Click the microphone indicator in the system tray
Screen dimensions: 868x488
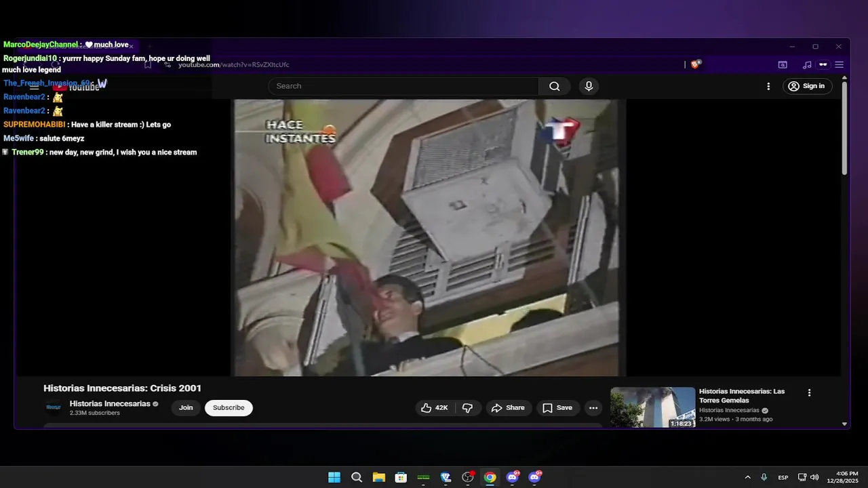764,477
